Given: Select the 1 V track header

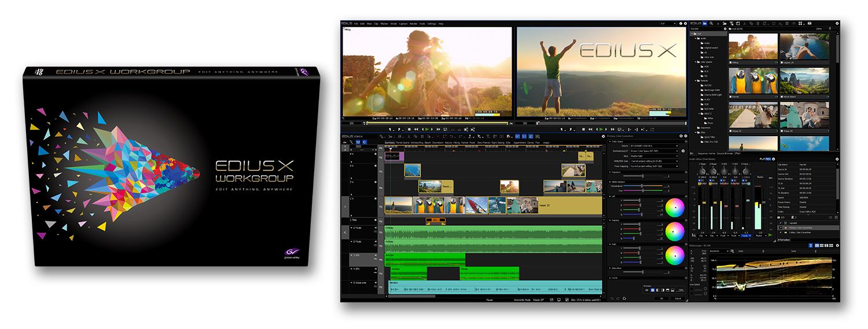Looking at the screenshot, I should click(x=363, y=207).
